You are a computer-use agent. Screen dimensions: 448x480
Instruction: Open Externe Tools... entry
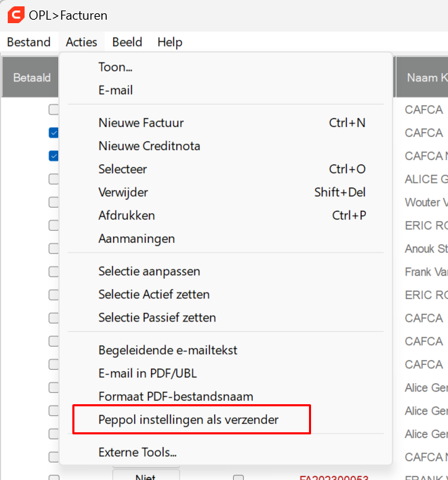tap(225, 452)
